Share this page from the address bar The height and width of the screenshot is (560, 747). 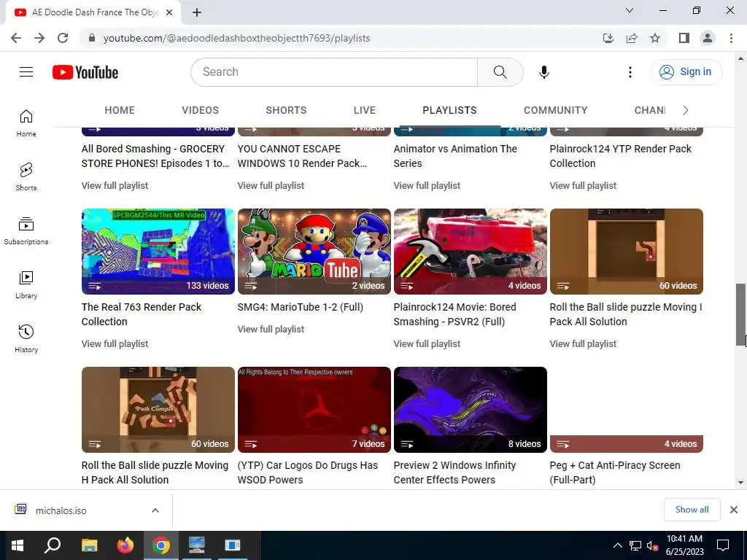click(632, 38)
